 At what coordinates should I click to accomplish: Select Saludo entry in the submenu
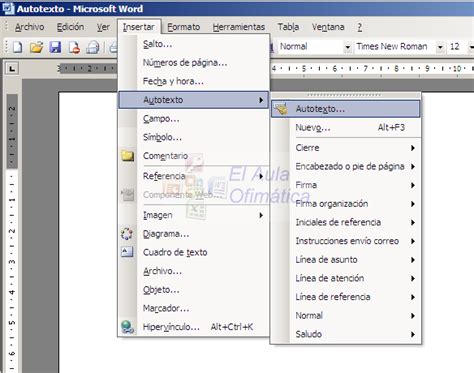(346, 334)
